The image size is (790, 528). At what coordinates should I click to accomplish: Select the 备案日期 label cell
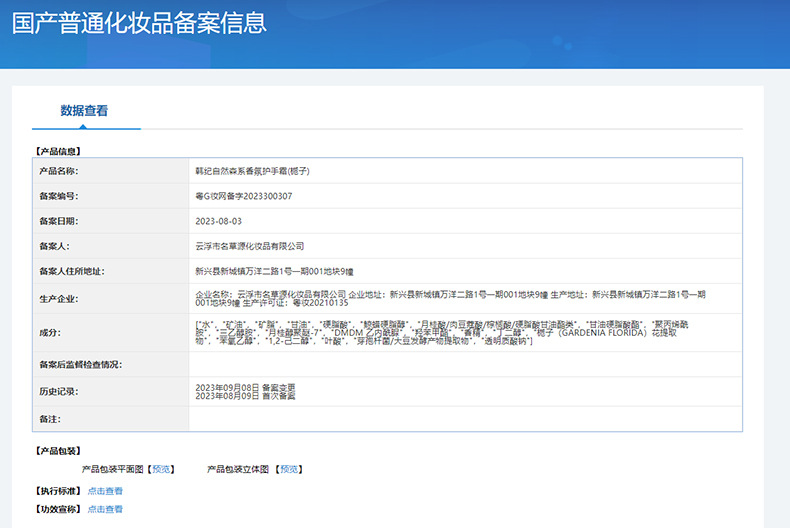111,221
